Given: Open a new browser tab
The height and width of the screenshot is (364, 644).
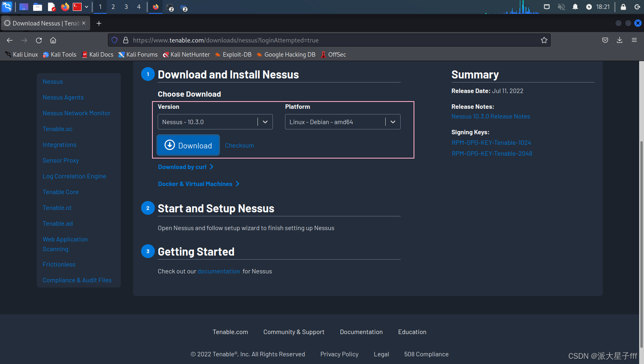Looking at the screenshot, I should pos(99,23).
